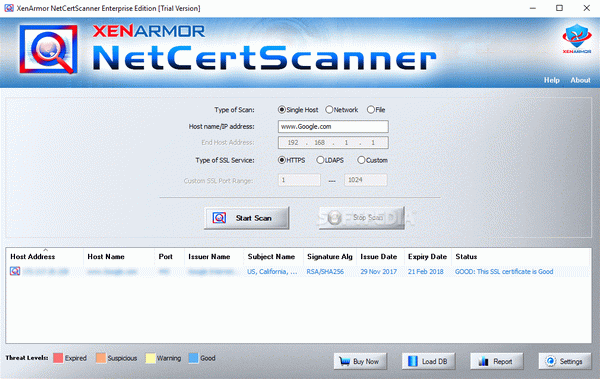
Task: Close the NetCertScanner window
Action: [587, 8]
